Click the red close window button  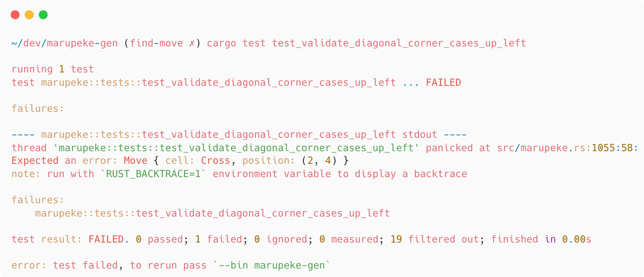(x=15, y=15)
